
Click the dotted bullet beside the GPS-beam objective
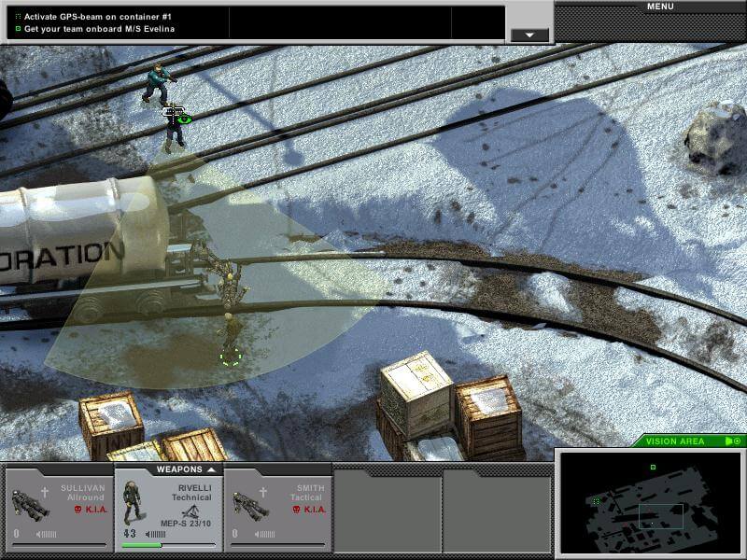point(18,17)
